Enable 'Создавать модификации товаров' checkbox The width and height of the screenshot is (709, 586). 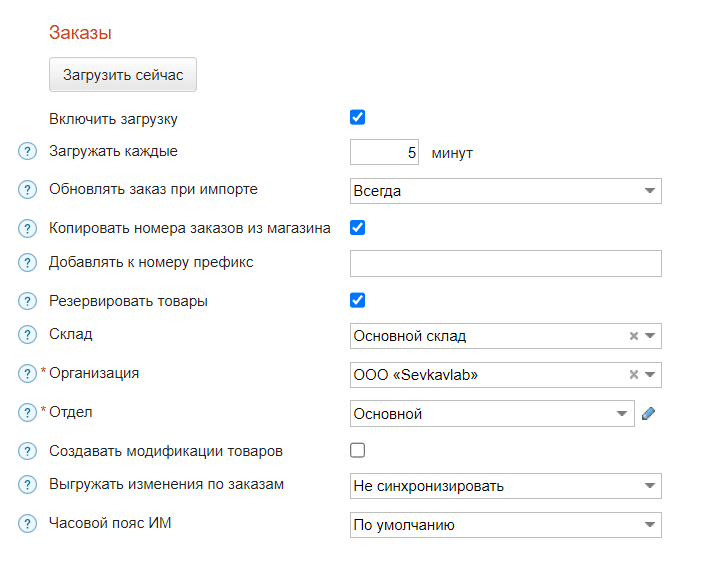(x=357, y=450)
